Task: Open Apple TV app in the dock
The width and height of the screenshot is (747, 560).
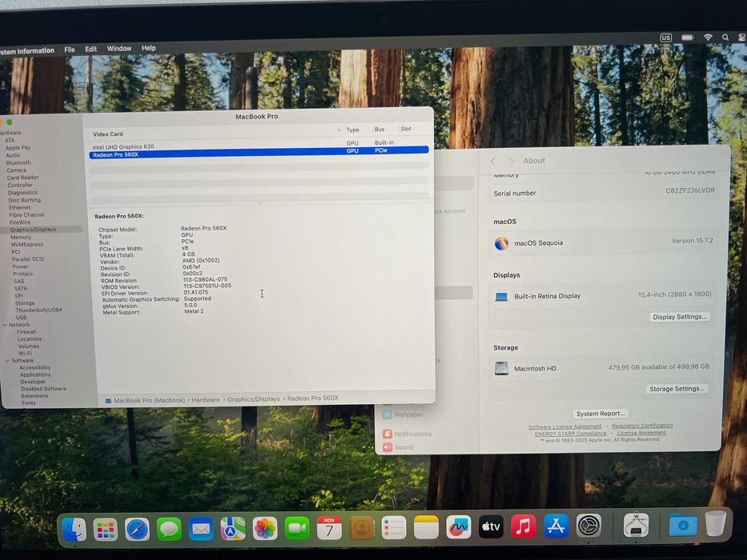Action: tap(491, 526)
